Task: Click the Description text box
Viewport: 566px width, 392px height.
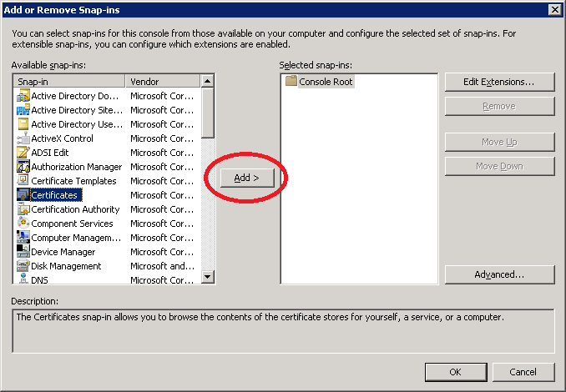Action: point(283,330)
